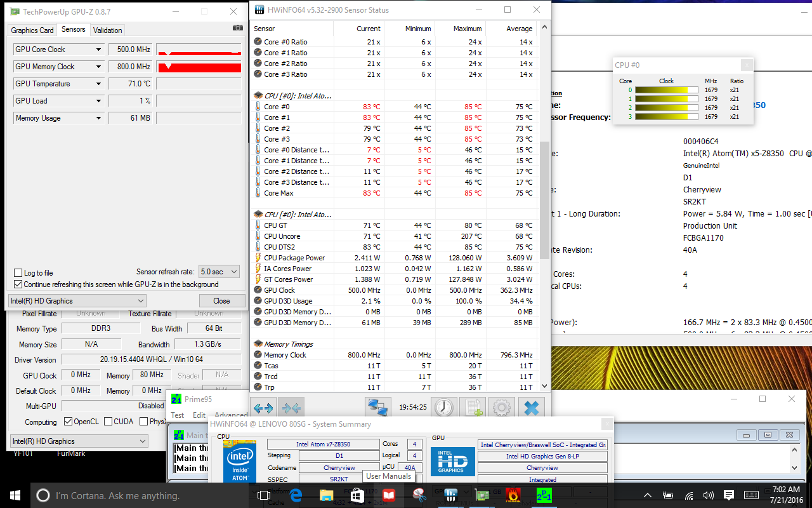Open GPU selector below the Computing row
Screen dimensions: 812x508
click(x=79, y=441)
